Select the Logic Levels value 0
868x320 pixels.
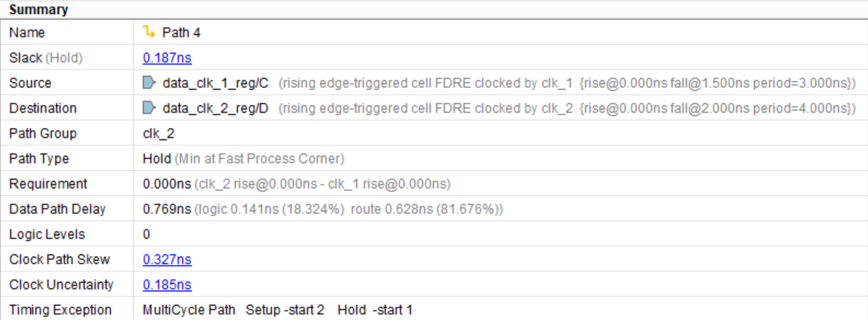(147, 235)
